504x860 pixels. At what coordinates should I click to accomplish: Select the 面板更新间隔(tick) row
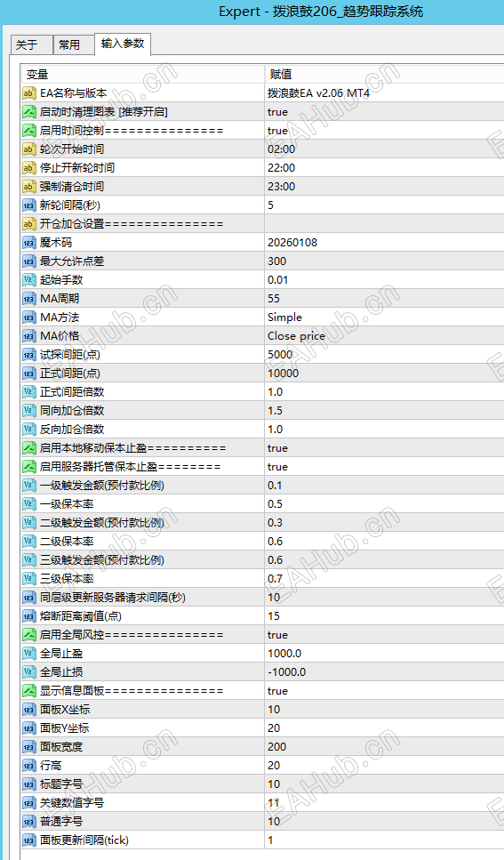[263, 840]
